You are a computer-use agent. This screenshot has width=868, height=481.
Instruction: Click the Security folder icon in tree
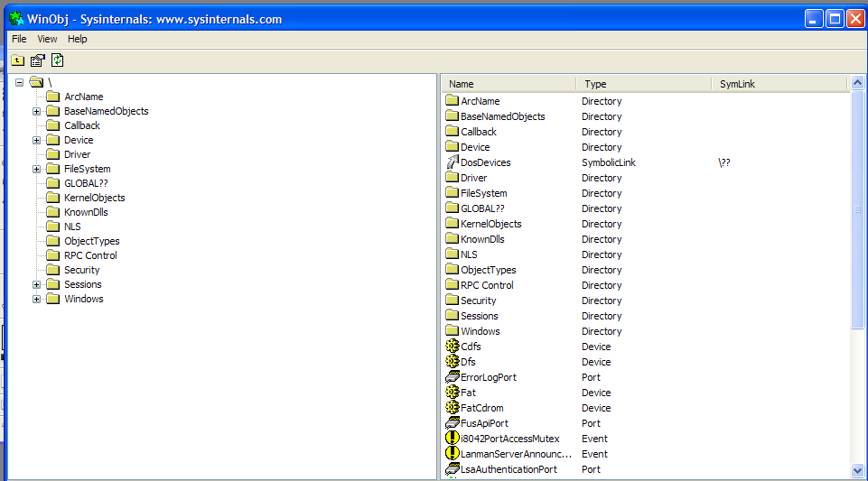coord(53,270)
